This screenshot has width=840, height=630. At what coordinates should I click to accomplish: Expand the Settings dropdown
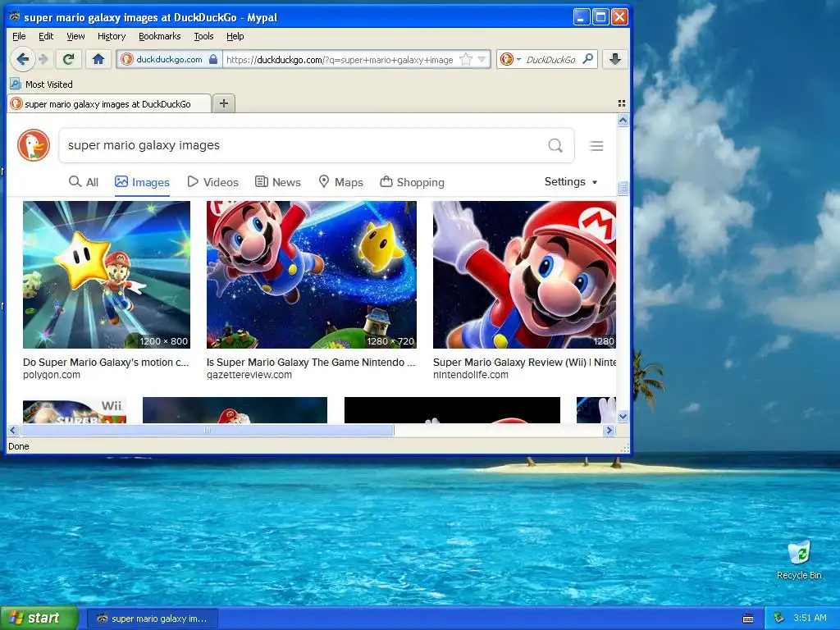click(571, 181)
